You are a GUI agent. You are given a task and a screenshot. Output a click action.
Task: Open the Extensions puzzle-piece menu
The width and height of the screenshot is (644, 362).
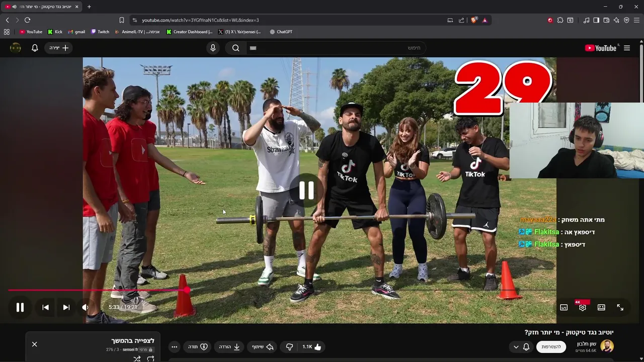pyautogui.click(x=560, y=20)
